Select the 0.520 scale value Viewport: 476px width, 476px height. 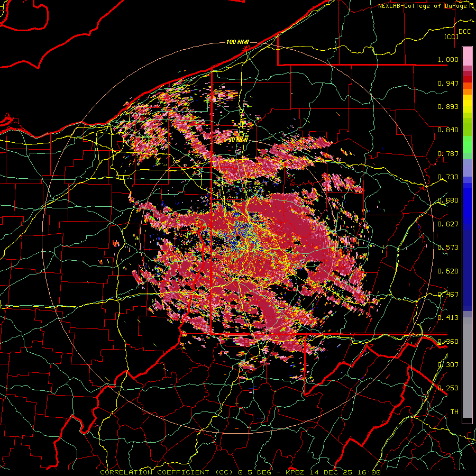[448, 271]
